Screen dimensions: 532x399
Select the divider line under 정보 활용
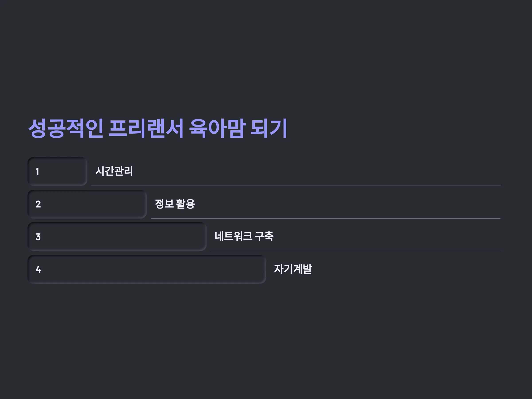coord(326,218)
